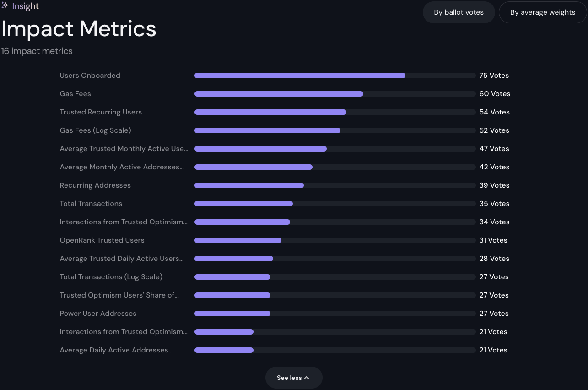Collapse list with See less button
The image size is (588, 390).
[294, 378]
